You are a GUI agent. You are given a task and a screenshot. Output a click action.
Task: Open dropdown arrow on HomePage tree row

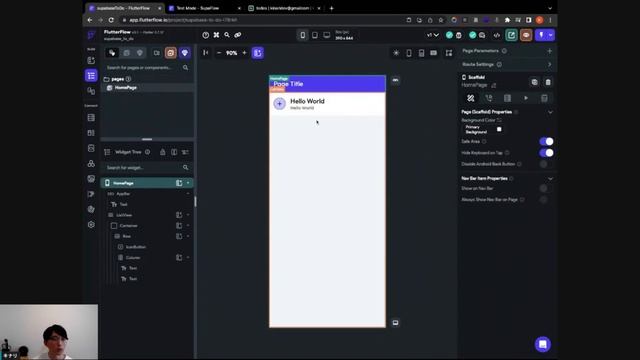(188, 183)
